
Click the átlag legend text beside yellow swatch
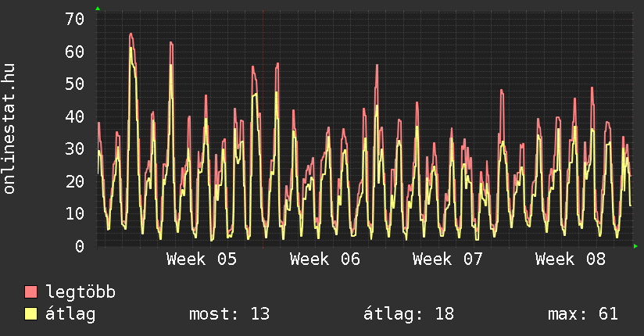71,314
